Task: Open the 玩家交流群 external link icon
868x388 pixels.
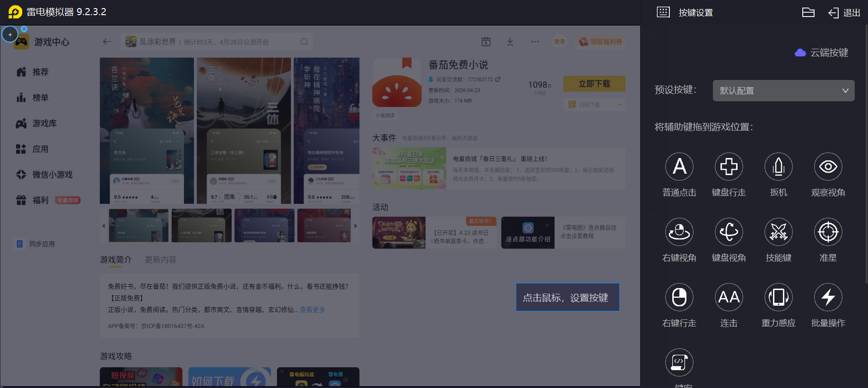Action: (498, 79)
